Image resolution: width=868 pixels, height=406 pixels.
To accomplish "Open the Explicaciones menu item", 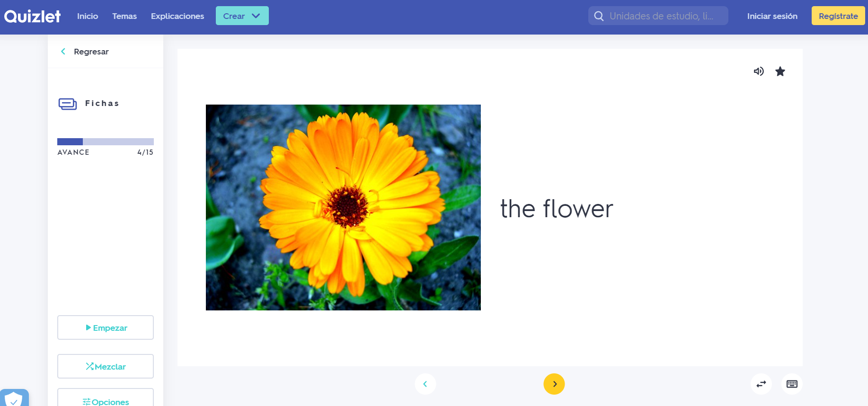I will pos(177,16).
